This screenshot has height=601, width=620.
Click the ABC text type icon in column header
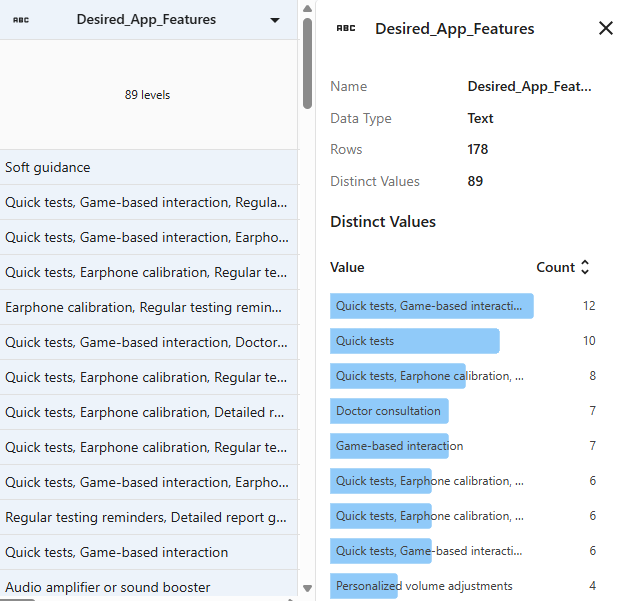pos(21,20)
